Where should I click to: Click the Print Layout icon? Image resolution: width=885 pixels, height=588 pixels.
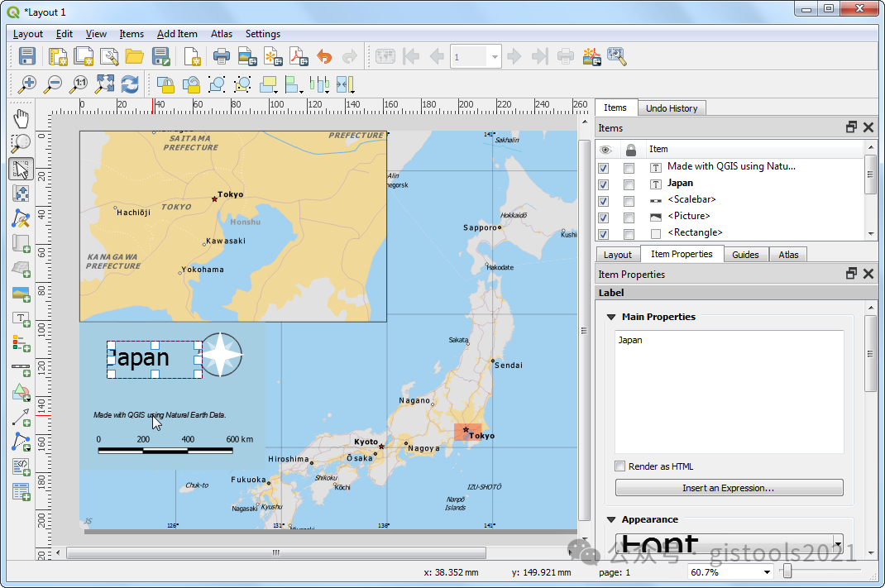pos(222,56)
